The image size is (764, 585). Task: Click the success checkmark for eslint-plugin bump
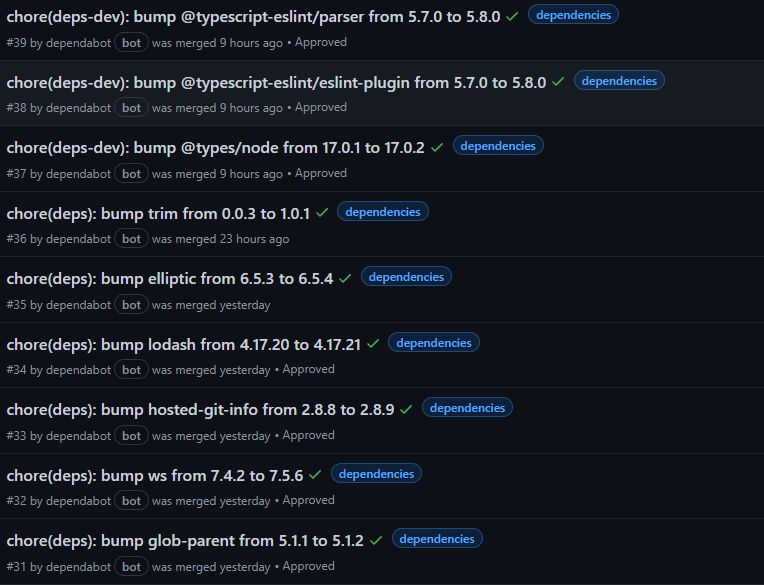558,82
